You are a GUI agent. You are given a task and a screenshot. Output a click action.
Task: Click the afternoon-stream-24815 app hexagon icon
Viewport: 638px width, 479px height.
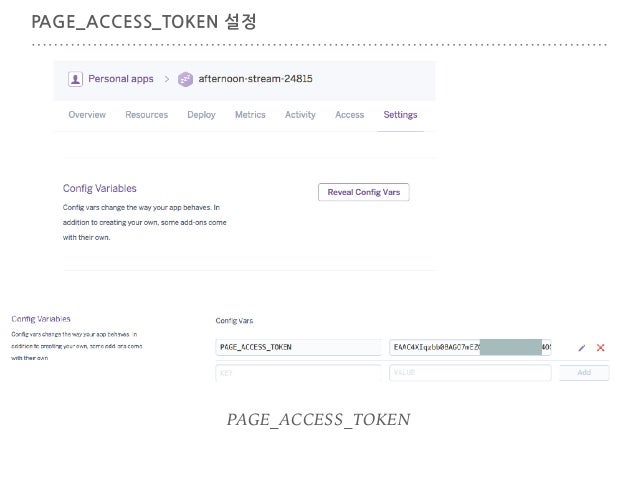click(185, 79)
